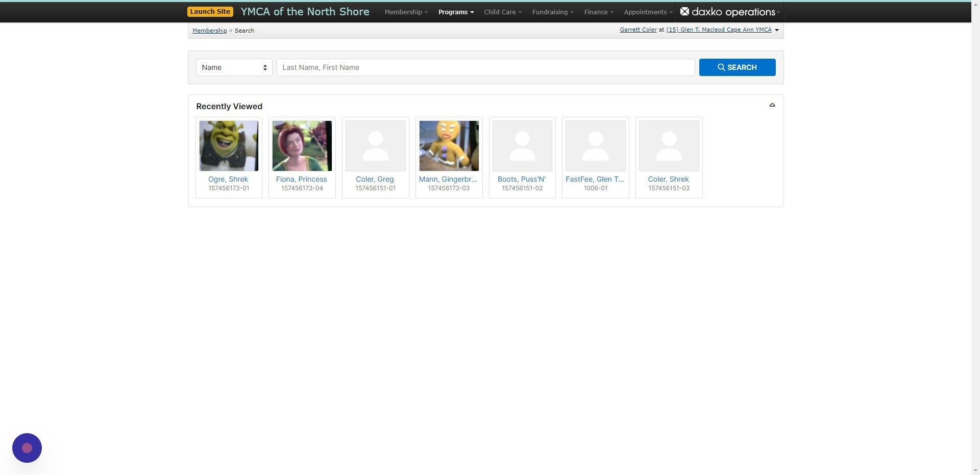Open Glen T. Macleod Cape Ann YMCA link
Screen dimensions: 980x475
click(x=719, y=30)
